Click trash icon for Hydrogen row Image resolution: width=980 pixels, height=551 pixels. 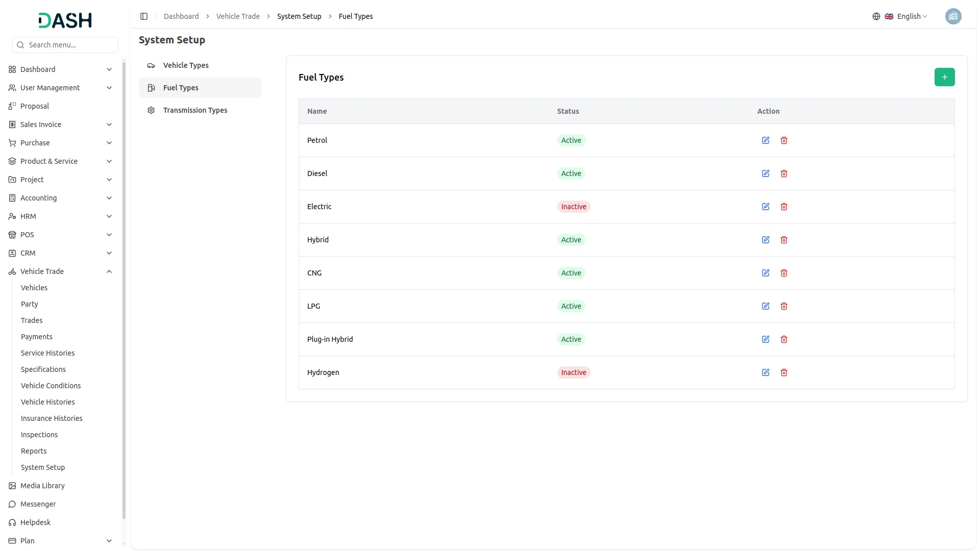[x=784, y=372]
